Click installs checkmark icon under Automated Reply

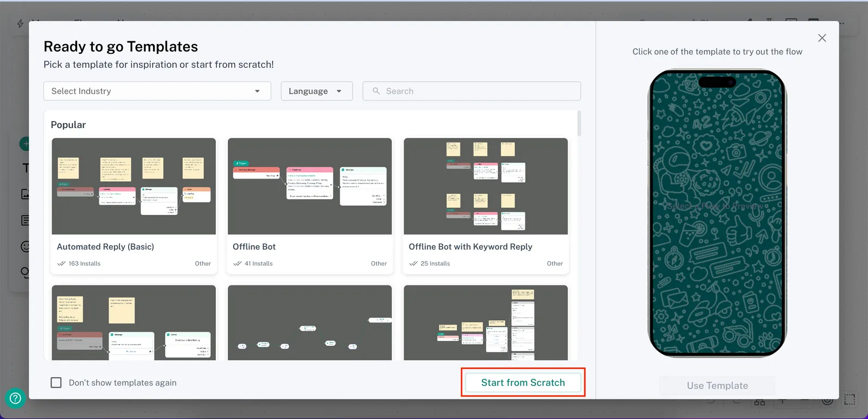click(61, 264)
